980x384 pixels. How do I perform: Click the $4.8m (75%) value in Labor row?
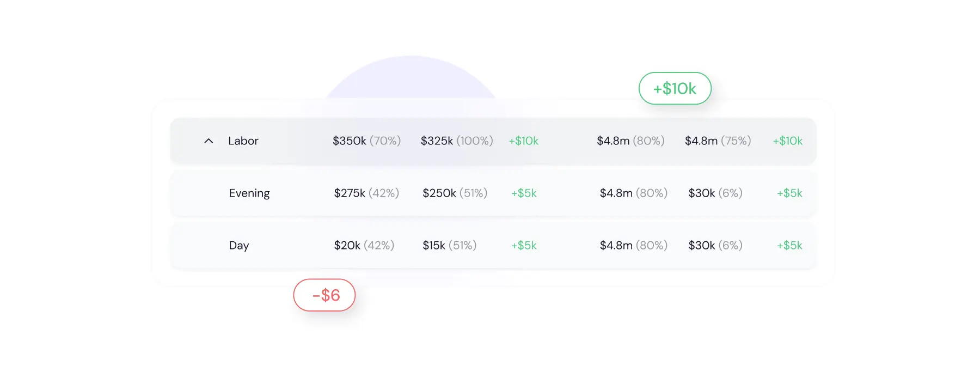pyautogui.click(x=717, y=141)
